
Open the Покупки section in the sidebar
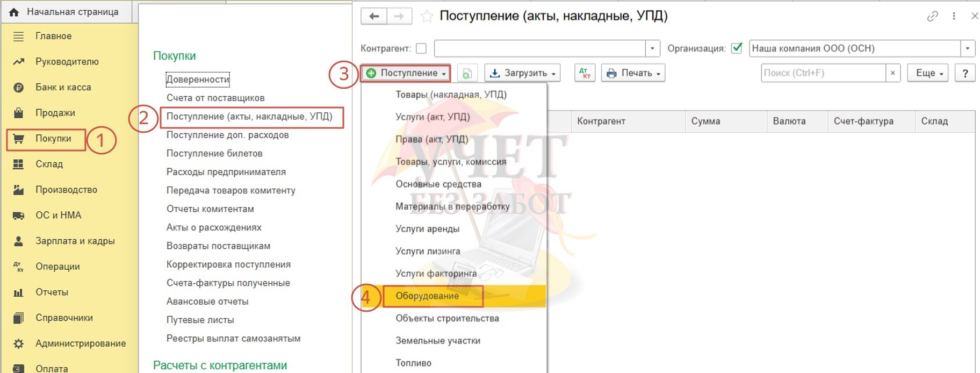[53, 139]
